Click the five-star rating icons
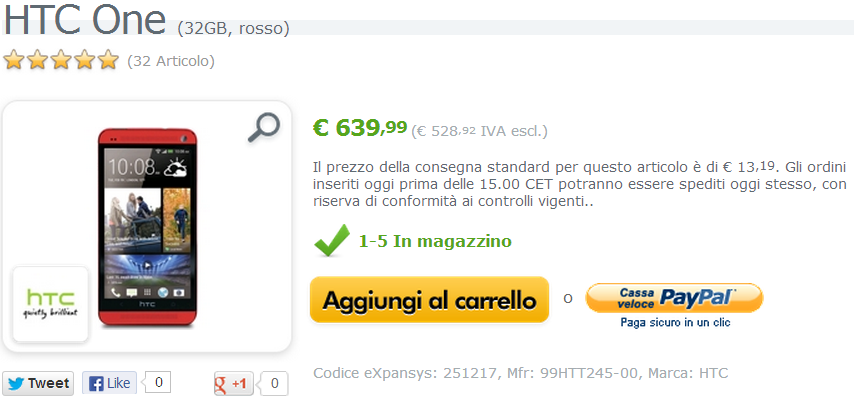Image resolution: width=854 pixels, height=400 pixels. click(61, 60)
